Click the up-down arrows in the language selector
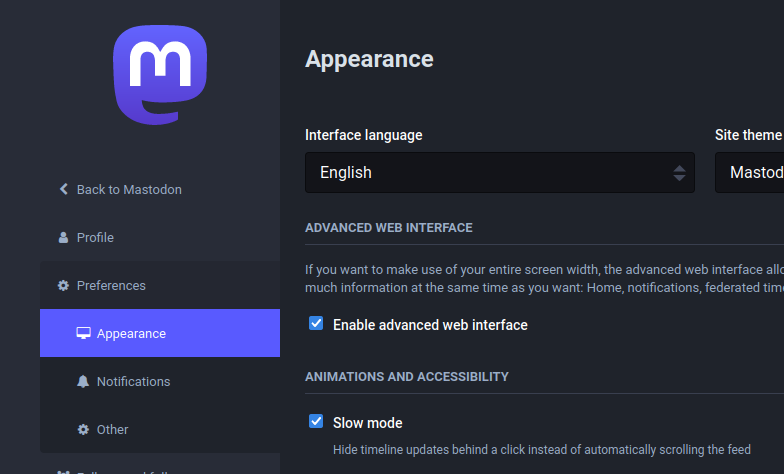Image resolution: width=784 pixels, height=474 pixels. 679,173
